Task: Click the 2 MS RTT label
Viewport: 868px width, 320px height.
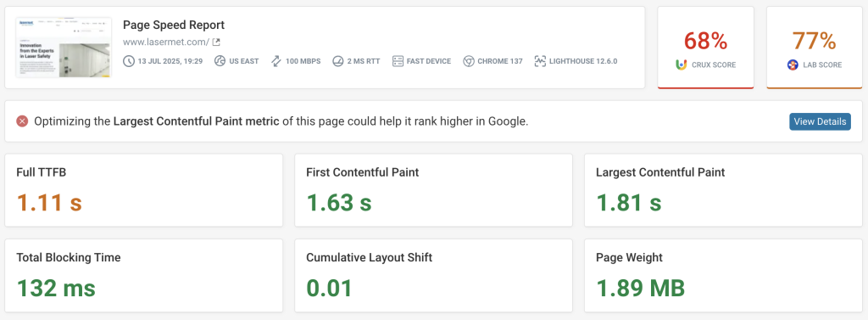Action: click(x=364, y=61)
